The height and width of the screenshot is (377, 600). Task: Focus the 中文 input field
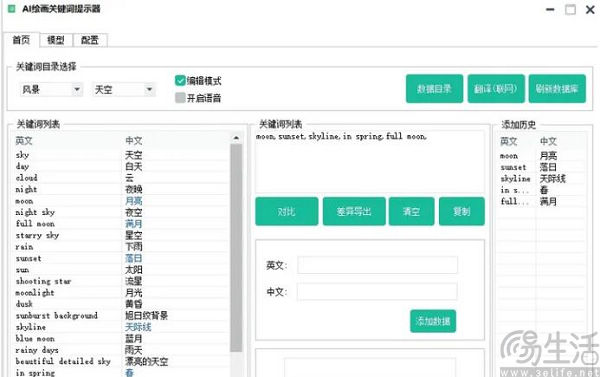tap(377, 292)
